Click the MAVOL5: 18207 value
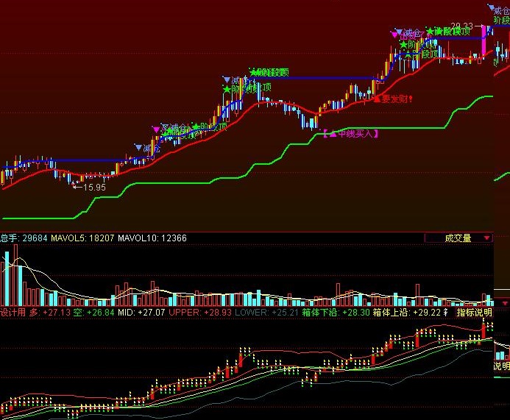 click(x=82, y=238)
